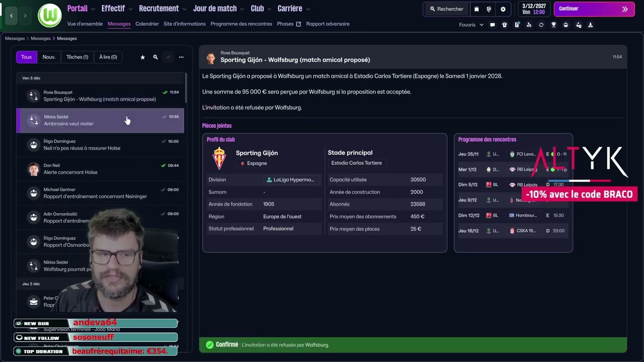The image size is (644, 362).
Task: Open the Recrutement dropdown menu
Action: [x=162, y=9]
